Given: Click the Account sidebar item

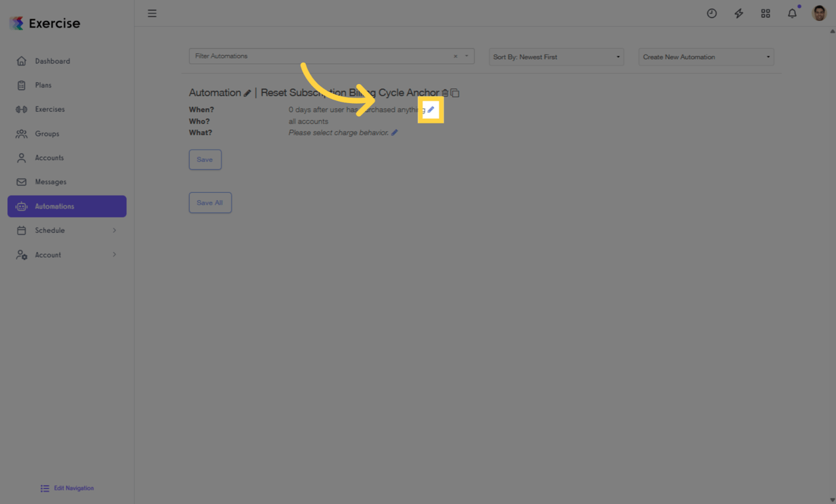Looking at the screenshot, I should coord(67,255).
